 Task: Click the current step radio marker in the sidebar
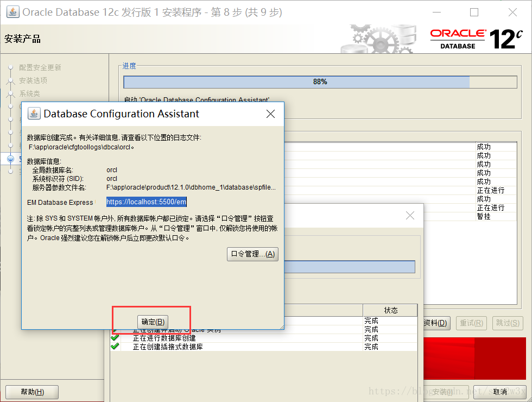coord(10,159)
